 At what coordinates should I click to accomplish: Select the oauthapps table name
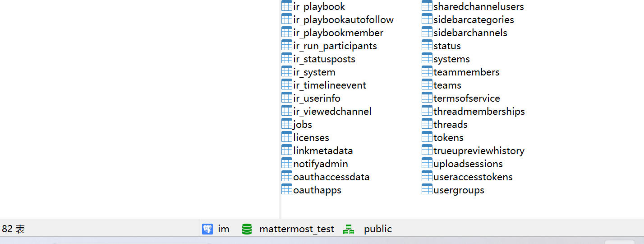pyautogui.click(x=317, y=190)
